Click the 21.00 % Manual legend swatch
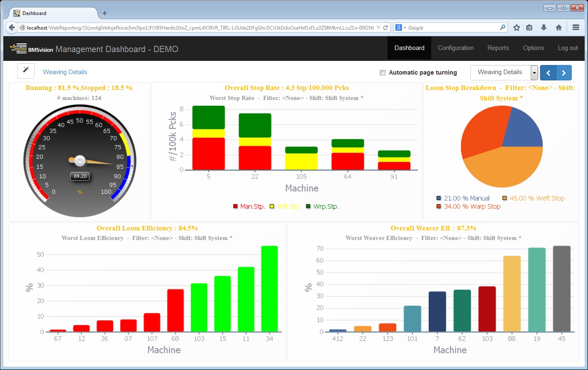The height and width of the screenshot is (370, 588). click(x=439, y=198)
